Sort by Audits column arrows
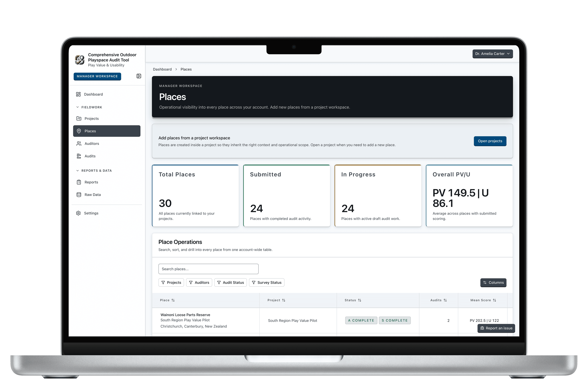Screen dimensions: 588x382 (x=445, y=300)
